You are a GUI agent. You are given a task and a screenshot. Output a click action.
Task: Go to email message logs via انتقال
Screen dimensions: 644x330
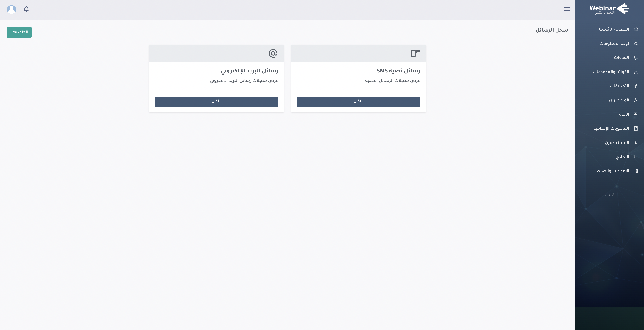(216, 101)
